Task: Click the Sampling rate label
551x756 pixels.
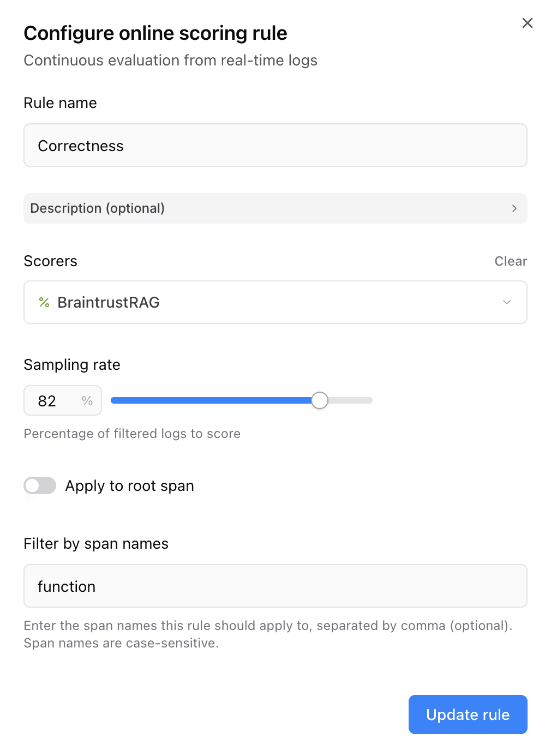Action: (x=71, y=364)
